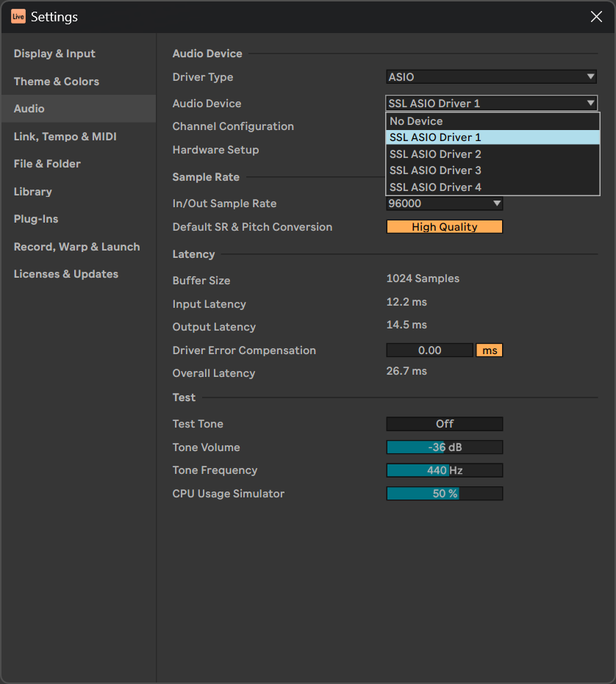616x684 pixels.
Task: Click Driver Error Compensation value field
Action: (x=429, y=350)
